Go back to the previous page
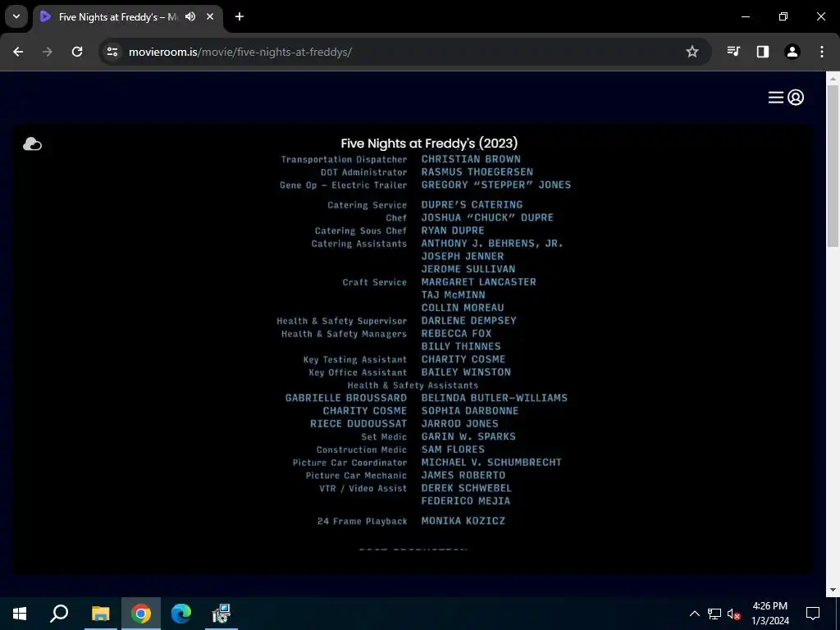Viewport: 840px width, 630px height. pyautogui.click(x=18, y=52)
